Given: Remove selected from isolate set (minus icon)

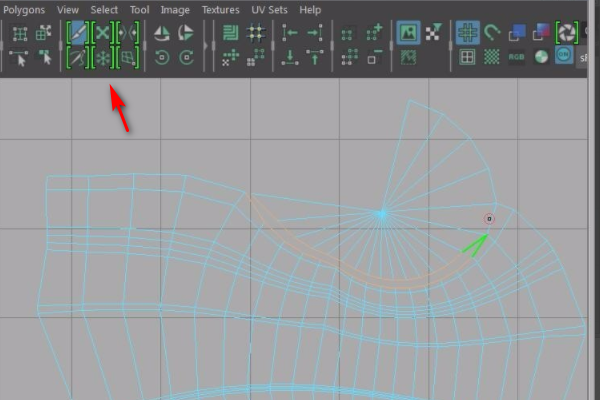Looking at the screenshot, I should click(375, 57).
